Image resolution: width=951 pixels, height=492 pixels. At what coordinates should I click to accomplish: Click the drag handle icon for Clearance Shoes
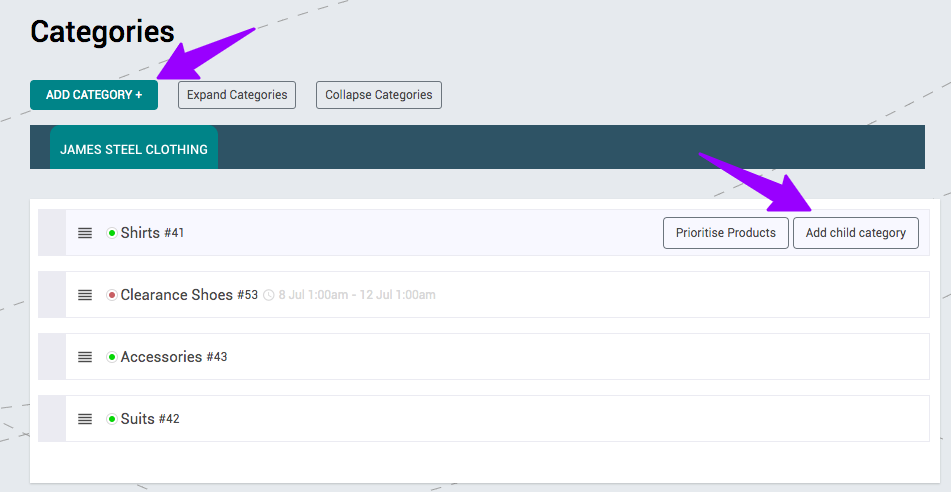pos(85,295)
